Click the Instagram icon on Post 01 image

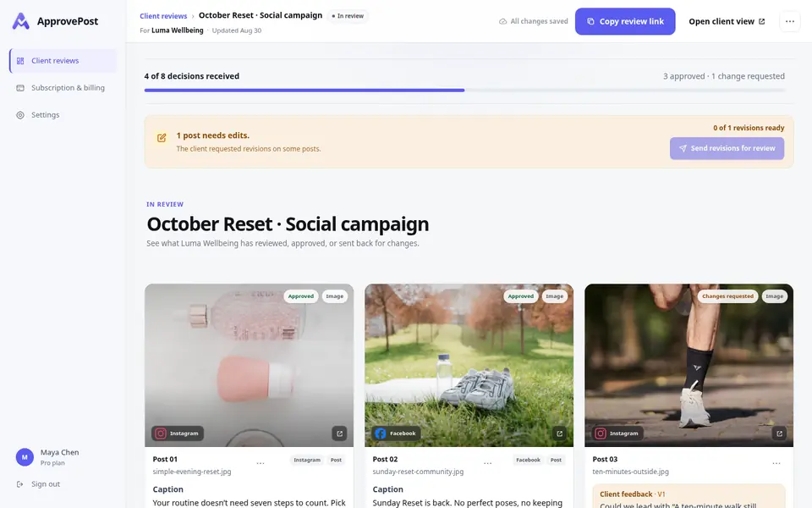[161, 433]
